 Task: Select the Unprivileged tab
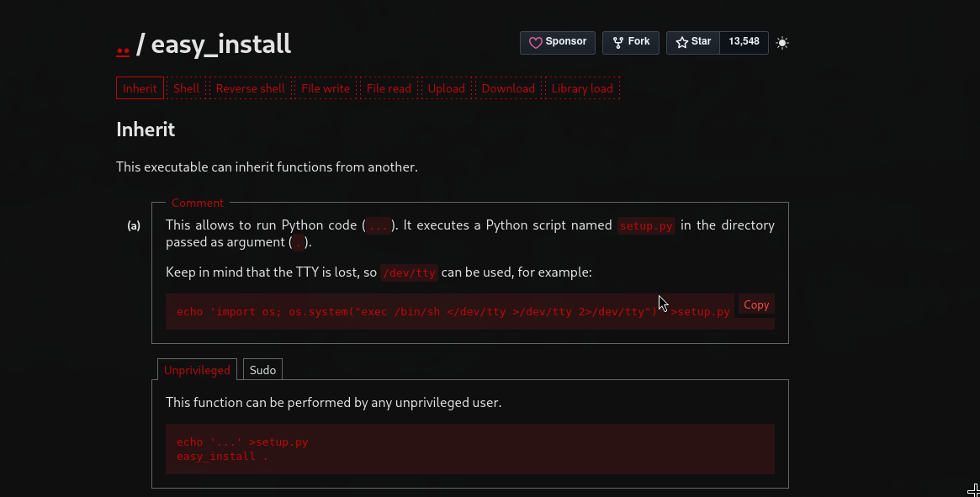(197, 370)
